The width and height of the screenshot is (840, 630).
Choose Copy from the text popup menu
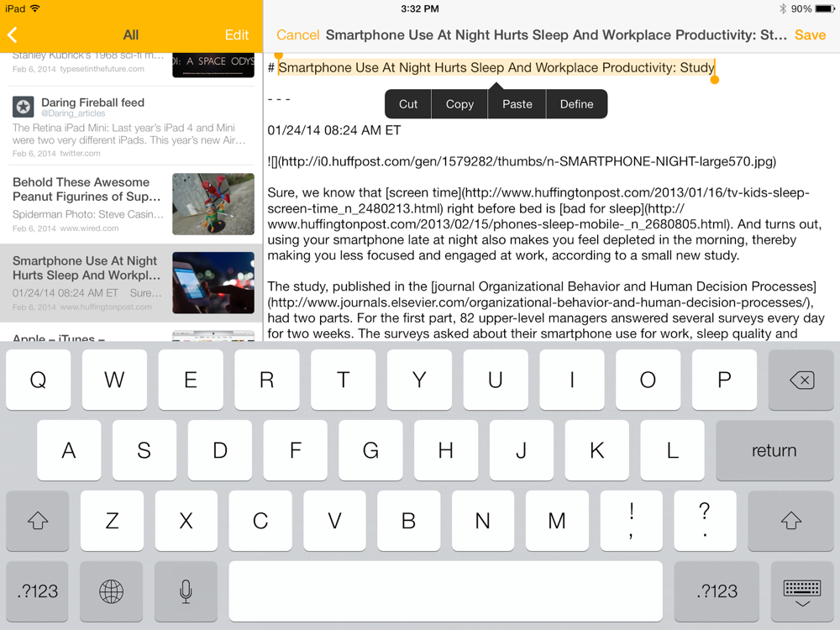[x=459, y=104]
